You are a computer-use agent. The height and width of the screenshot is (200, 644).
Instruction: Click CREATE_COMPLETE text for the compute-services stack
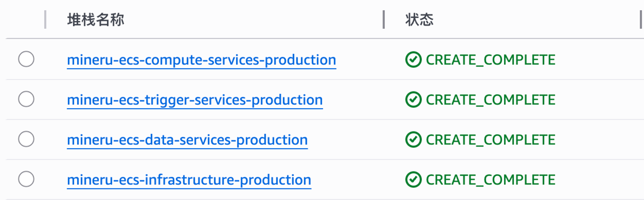point(490,60)
